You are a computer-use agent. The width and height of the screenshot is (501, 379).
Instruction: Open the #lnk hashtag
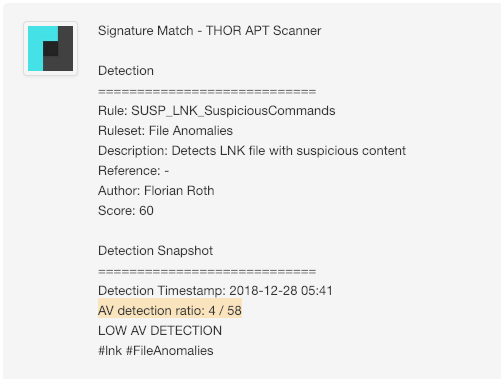pyautogui.click(x=110, y=351)
